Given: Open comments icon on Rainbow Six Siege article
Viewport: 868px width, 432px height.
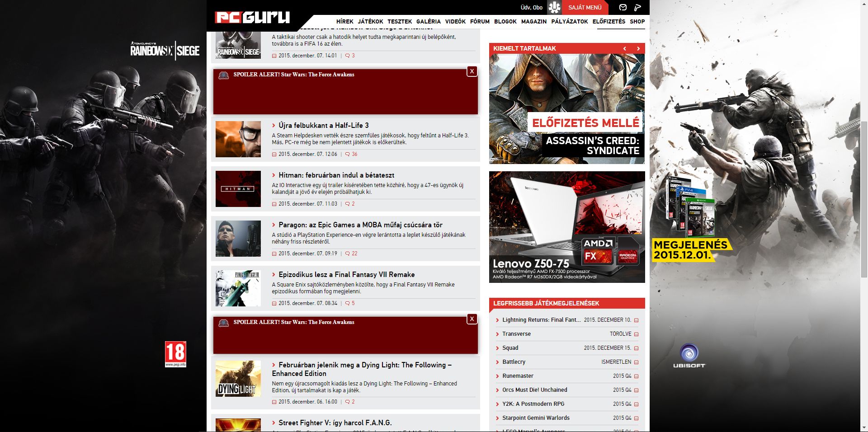Looking at the screenshot, I should [347, 56].
